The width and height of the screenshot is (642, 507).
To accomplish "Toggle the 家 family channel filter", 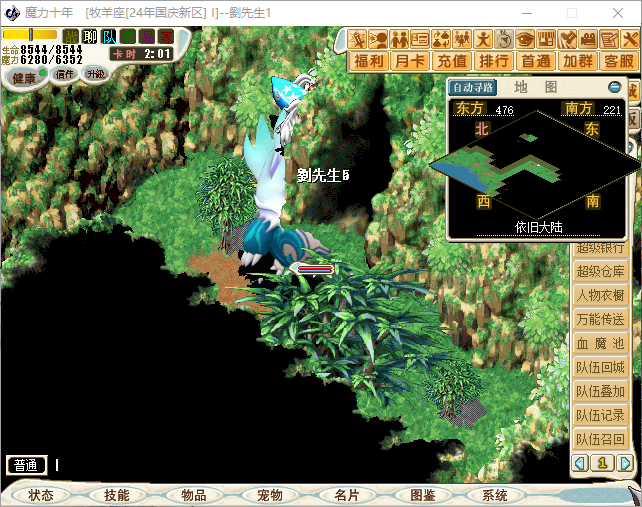I will coord(166,36).
